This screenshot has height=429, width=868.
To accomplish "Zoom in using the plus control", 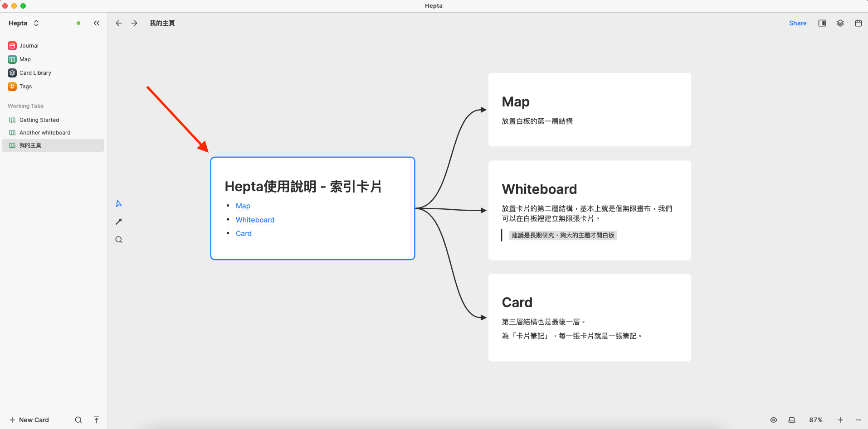I will click(840, 419).
